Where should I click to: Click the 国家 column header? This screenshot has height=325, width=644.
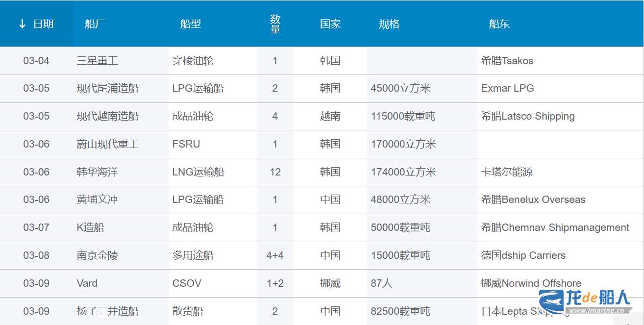(x=330, y=24)
